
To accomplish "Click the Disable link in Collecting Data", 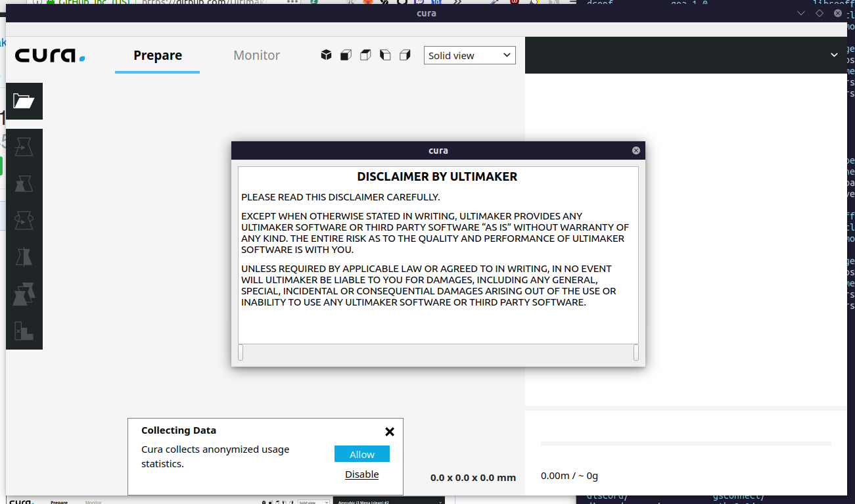I will [361, 474].
